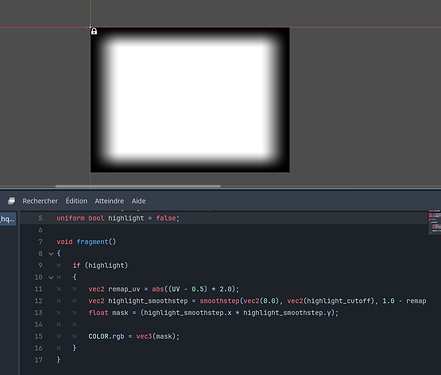Open the Rechercher menu

coord(40,201)
